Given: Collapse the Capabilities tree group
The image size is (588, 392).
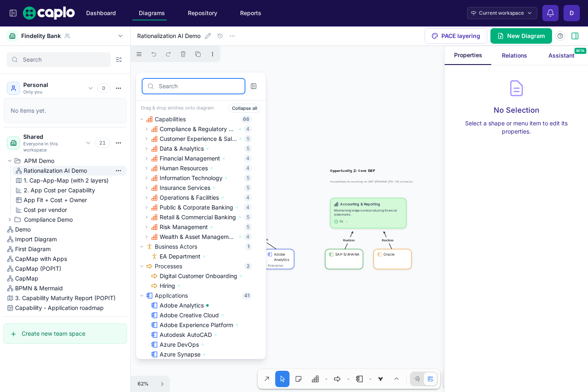Looking at the screenshot, I should click(x=142, y=119).
